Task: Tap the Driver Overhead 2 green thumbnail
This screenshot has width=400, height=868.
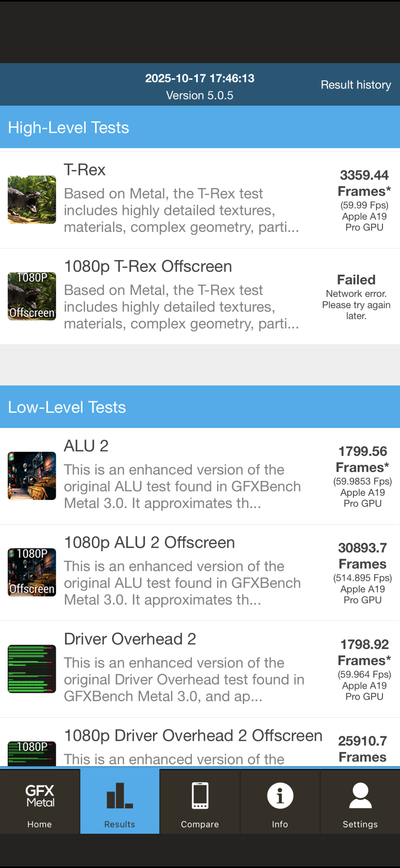Action: [32, 668]
